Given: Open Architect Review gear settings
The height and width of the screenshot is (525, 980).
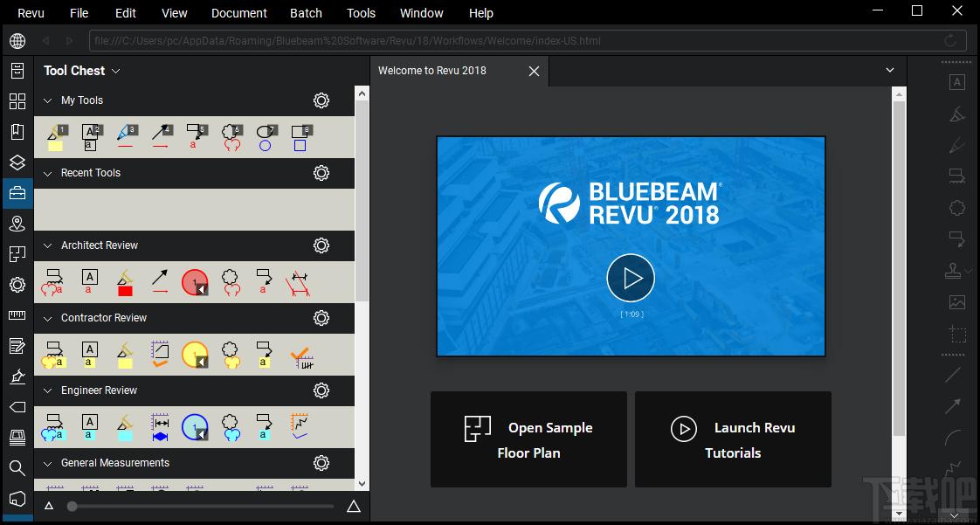Looking at the screenshot, I should tap(321, 245).
